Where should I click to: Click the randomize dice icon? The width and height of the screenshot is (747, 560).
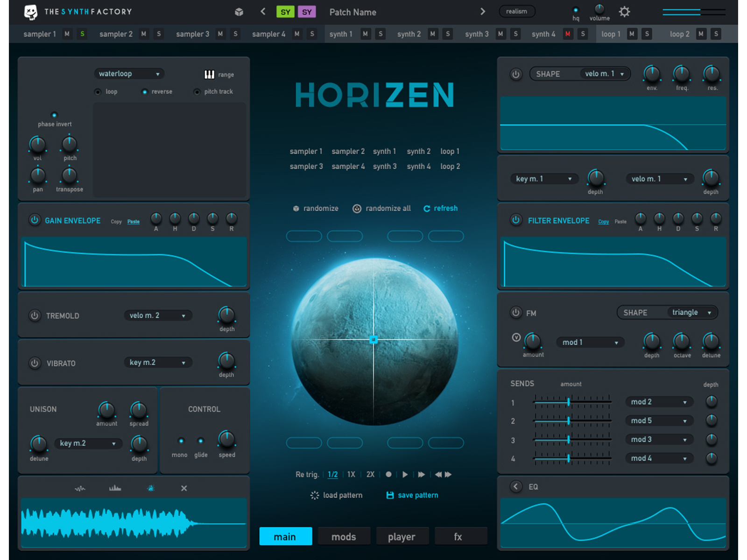[296, 208]
